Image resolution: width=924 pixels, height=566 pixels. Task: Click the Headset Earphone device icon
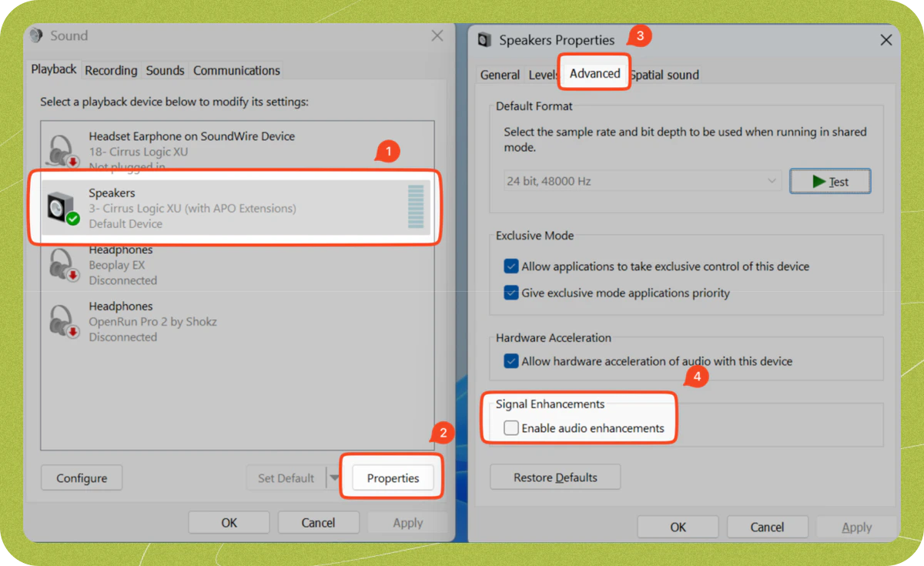pos(63,152)
